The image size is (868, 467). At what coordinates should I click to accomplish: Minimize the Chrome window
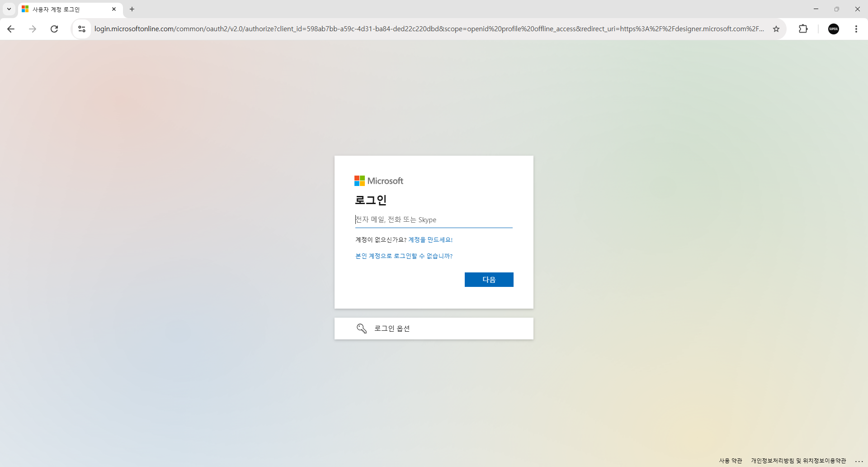tap(816, 9)
